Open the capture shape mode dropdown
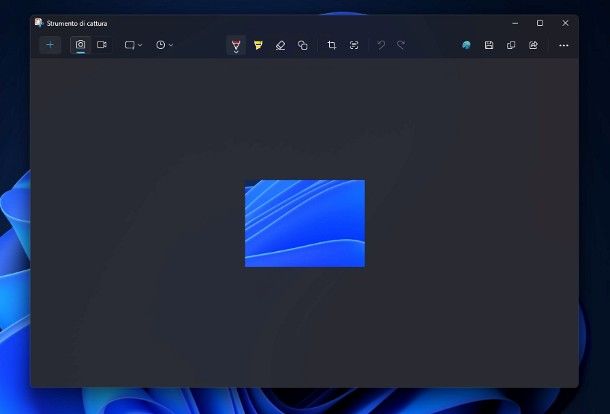 pyautogui.click(x=133, y=45)
